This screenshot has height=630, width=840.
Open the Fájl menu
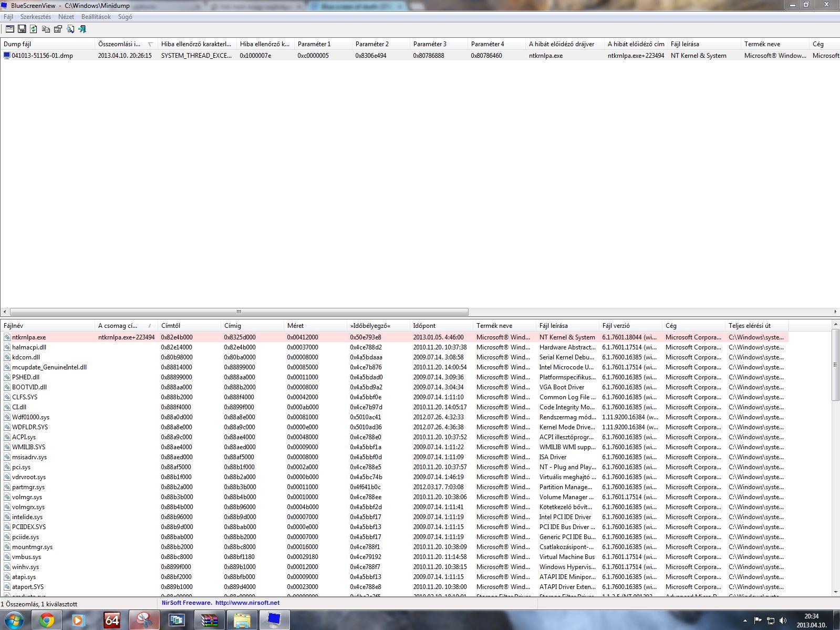(8, 17)
